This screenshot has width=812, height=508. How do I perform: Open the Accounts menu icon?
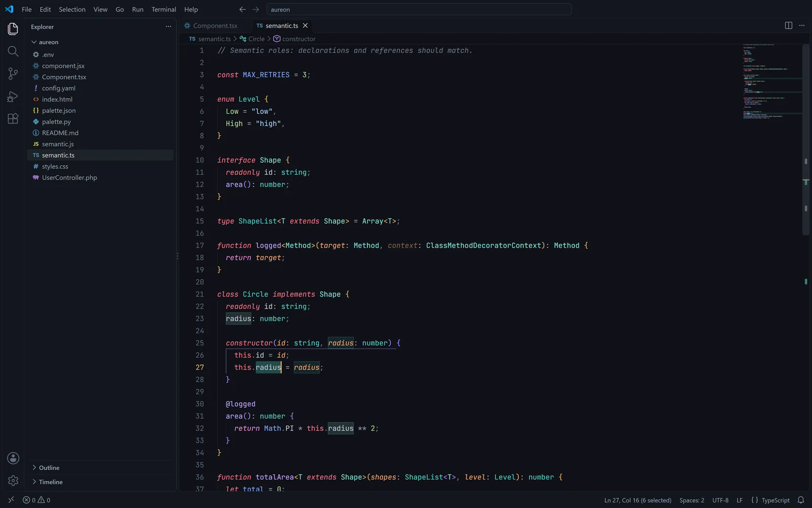point(13,458)
